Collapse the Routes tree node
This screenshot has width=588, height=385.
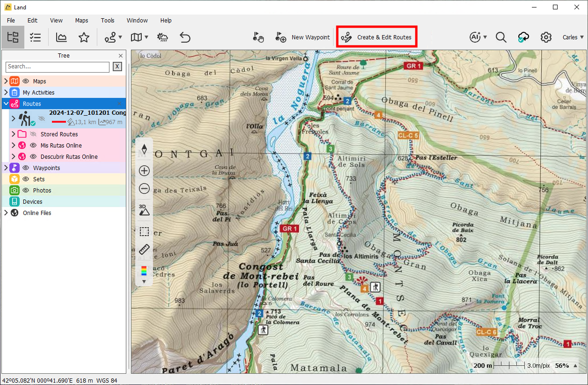coord(6,104)
